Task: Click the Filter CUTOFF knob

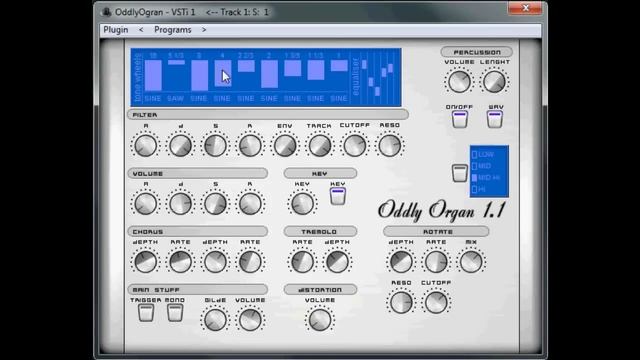Action: (355, 145)
